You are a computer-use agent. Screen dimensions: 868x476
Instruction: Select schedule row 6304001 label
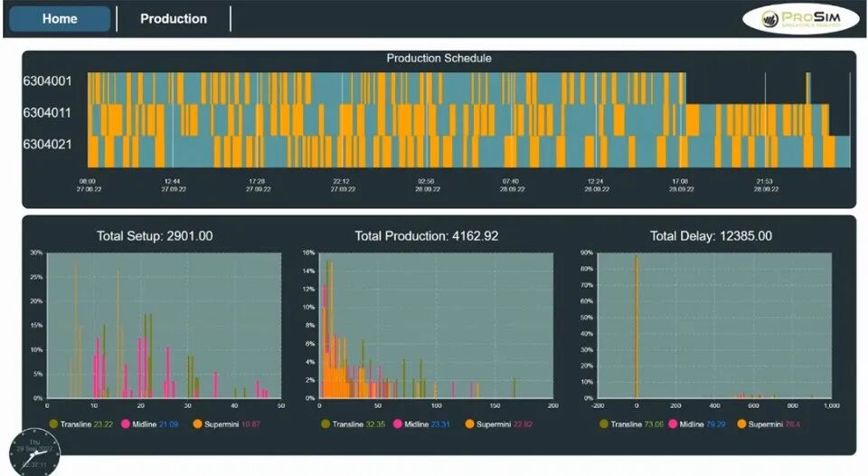47,81
